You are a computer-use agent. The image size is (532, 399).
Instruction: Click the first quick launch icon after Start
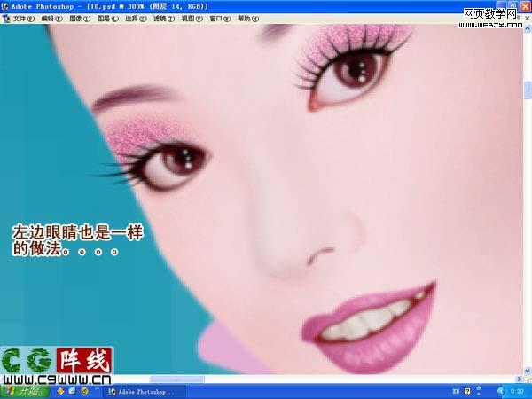pos(60,391)
